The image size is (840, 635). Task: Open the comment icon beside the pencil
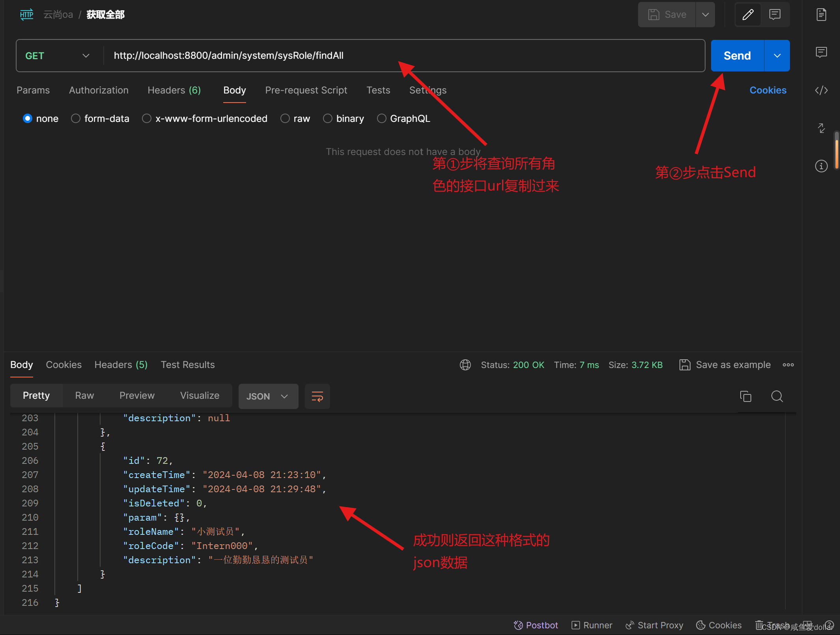[x=775, y=15]
